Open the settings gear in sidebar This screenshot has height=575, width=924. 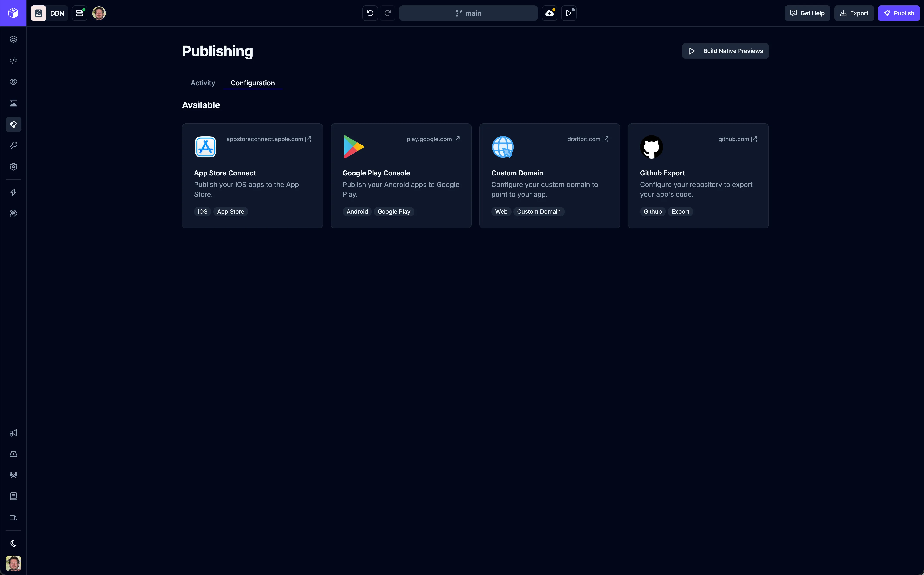tap(13, 167)
